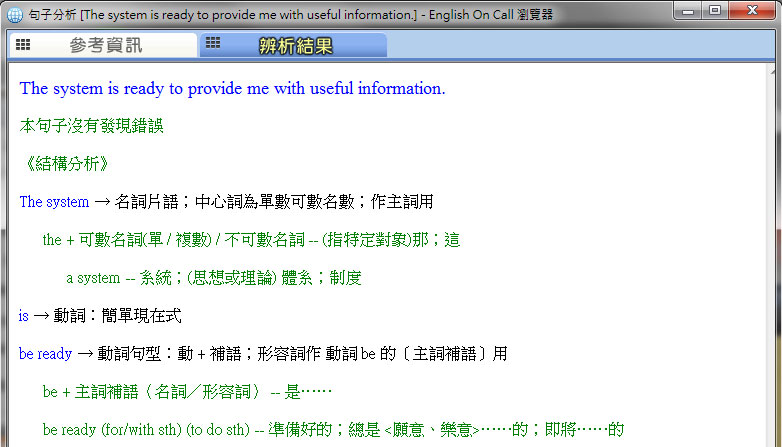Image resolution: width=782 pixels, height=447 pixels.
Task: Click the text 名詞片語；中心詞為單數可數名數；作主詞用
Action: 274,202
